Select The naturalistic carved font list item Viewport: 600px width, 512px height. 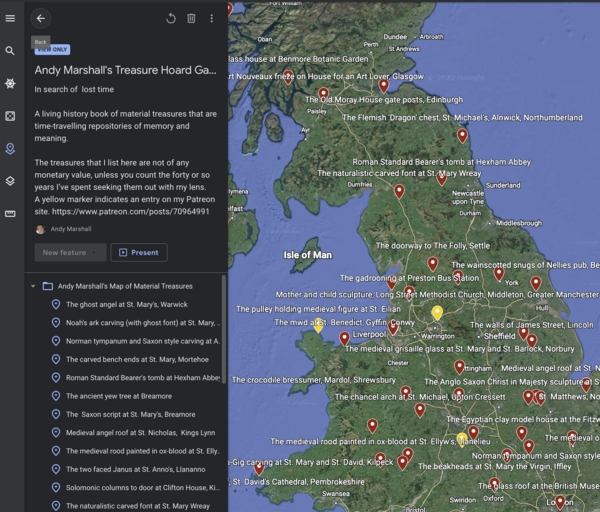pos(138,506)
